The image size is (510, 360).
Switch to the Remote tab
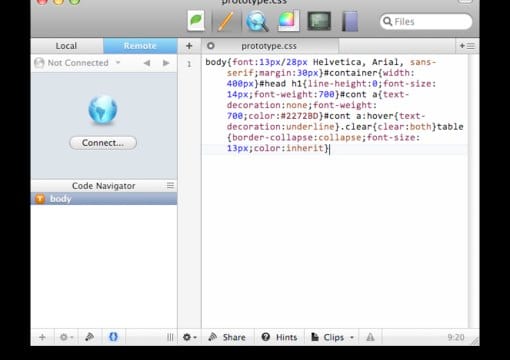click(x=140, y=46)
